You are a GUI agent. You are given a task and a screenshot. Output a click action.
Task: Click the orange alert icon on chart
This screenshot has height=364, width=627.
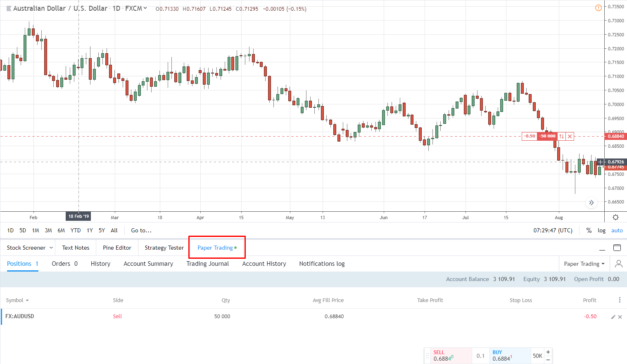click(598, 8)
